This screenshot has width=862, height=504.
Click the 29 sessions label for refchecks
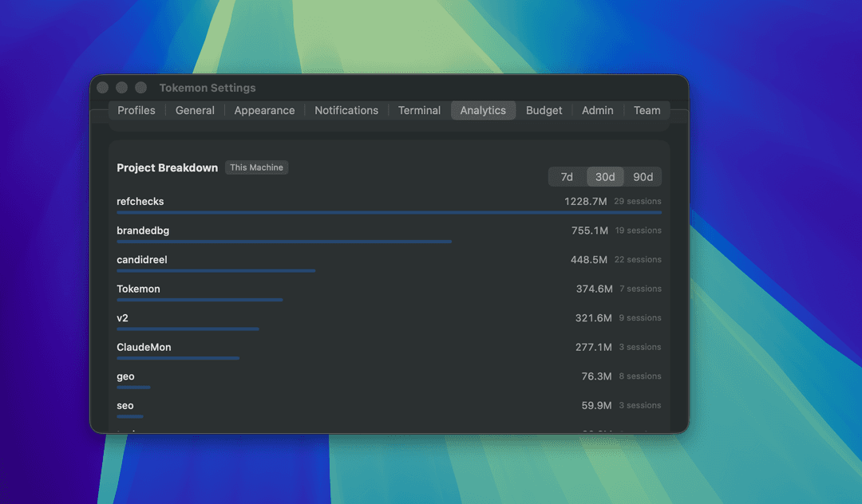tap(638, 201)
